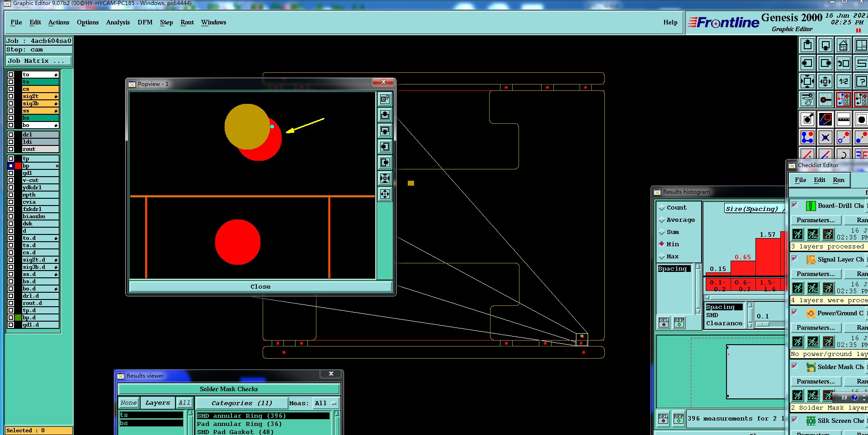Image resolution: width=868 pixels, height=435 pixels.
Task: Toggle the Signal Layer Check checkbox
Action: [x=794, y=259]
